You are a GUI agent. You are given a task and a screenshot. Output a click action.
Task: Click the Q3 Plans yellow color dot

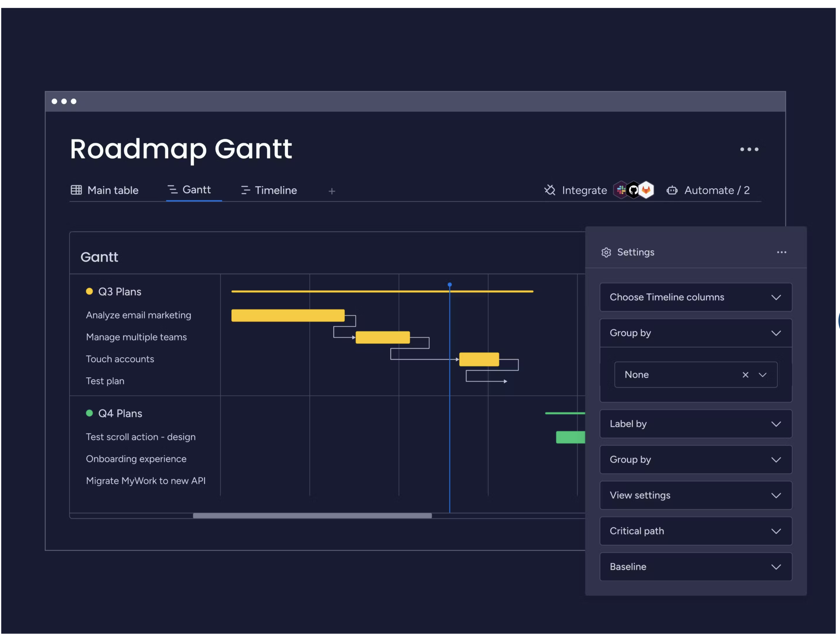coord(89,292)
